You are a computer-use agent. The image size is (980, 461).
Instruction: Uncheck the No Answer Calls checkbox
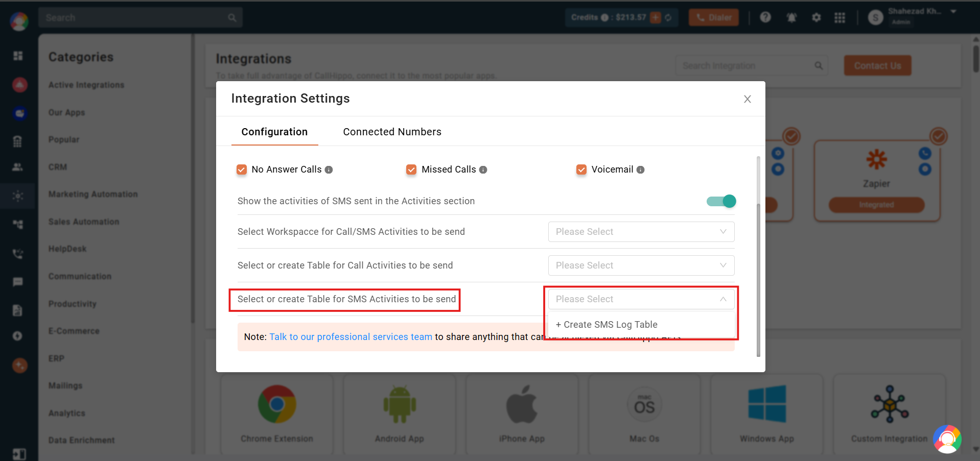242,169
